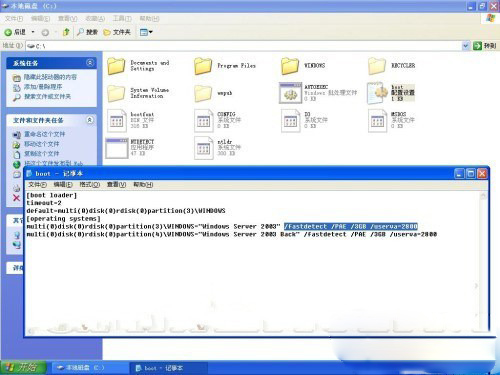Screen dimensions: 500x375
Task: Click highlighted /fastdetect /PAE /3GB text
Action: pos(351,227)
